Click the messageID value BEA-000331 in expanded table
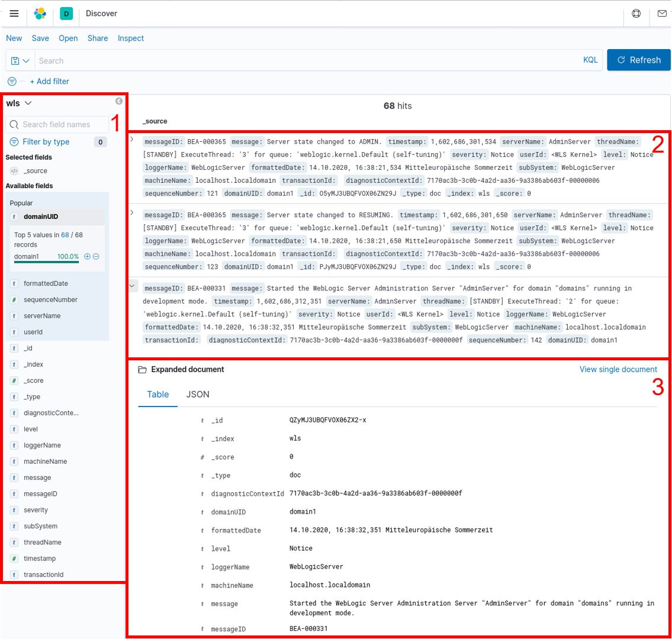Viewport: 672px width, 639px height. coord(308,629)
